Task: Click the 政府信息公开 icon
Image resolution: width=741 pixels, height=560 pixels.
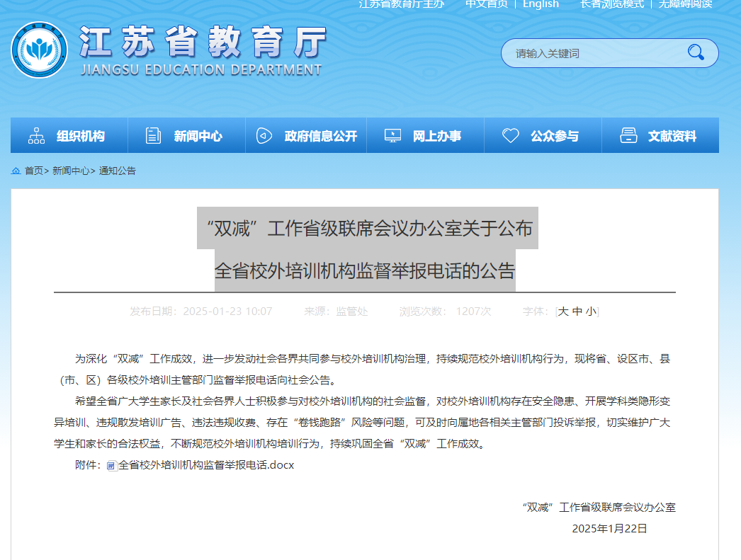Action: pyautogui.click(x=264, y=136)
